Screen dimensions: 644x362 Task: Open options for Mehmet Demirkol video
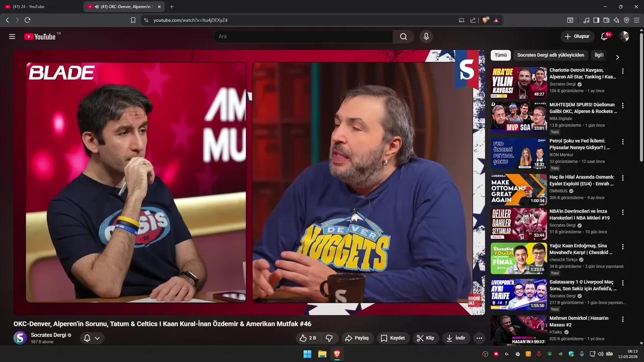point(623,319)
